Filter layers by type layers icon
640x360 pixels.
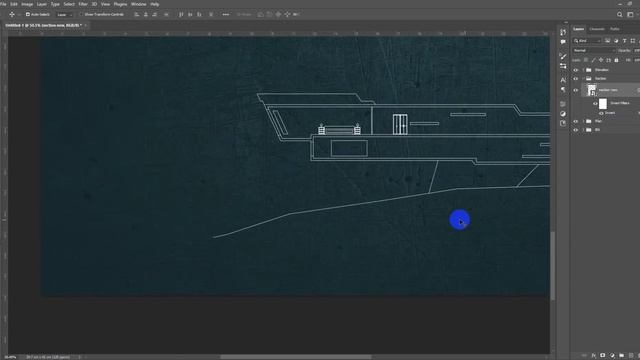tap(624, 41)
